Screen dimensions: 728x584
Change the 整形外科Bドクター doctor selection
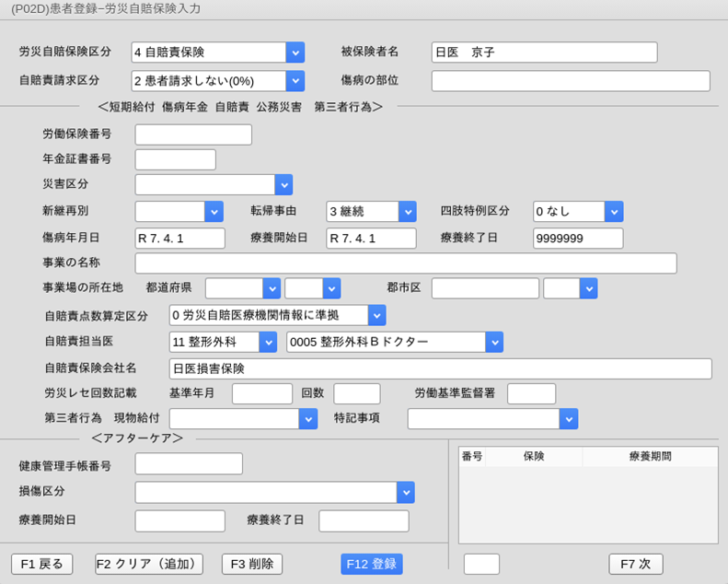pos(494,343)
